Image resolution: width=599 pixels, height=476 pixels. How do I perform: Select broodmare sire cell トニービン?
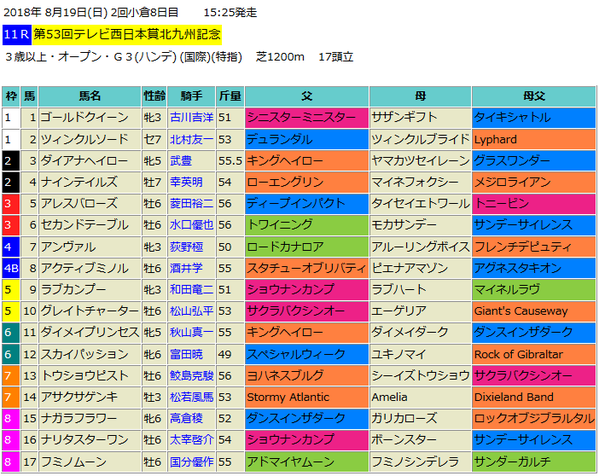(534, 204)
